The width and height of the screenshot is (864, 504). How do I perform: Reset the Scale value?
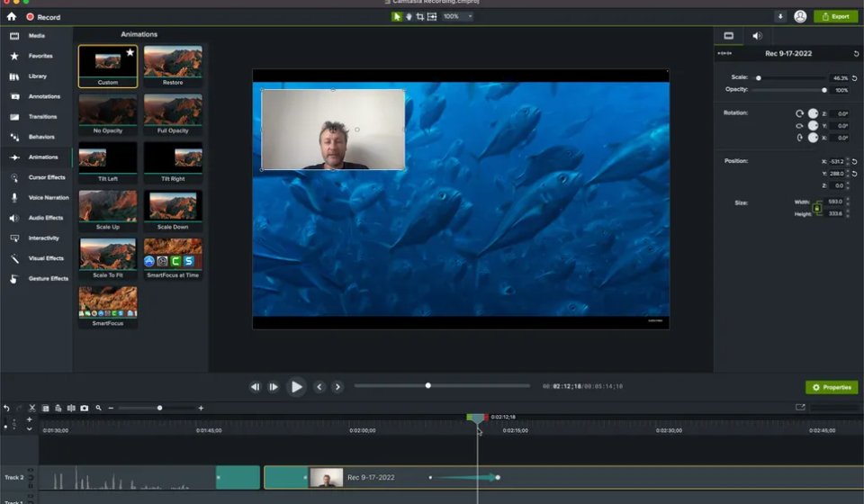pyautogui.click(x=855, y=78)
